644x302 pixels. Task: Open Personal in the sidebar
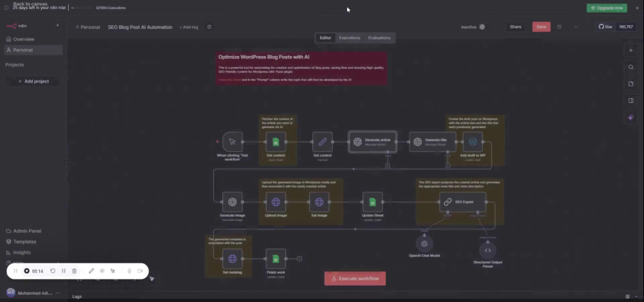[x=33, y=50]
